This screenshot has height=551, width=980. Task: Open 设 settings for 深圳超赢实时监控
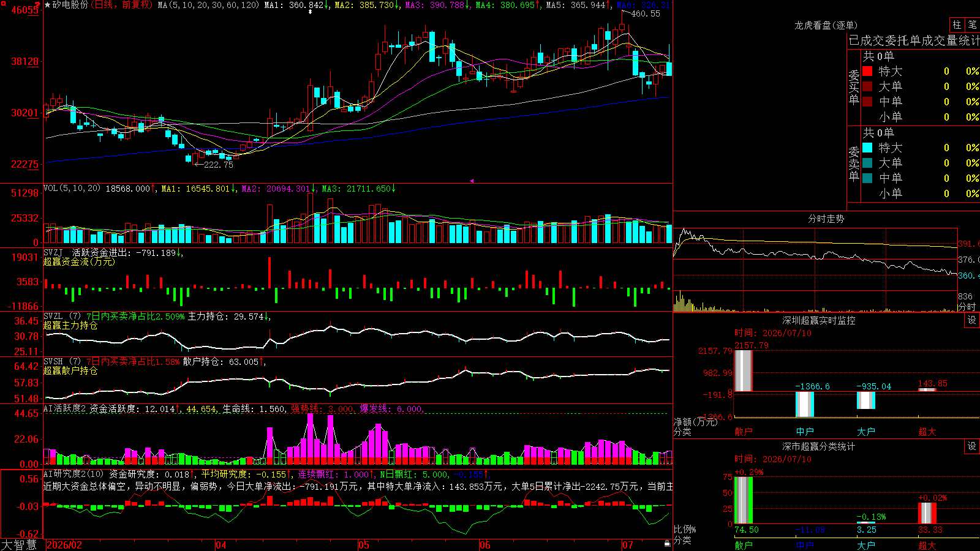[972, 320]
